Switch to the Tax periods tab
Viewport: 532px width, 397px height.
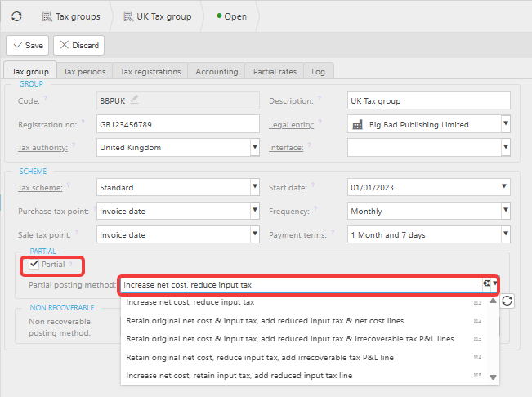(84, 71)
